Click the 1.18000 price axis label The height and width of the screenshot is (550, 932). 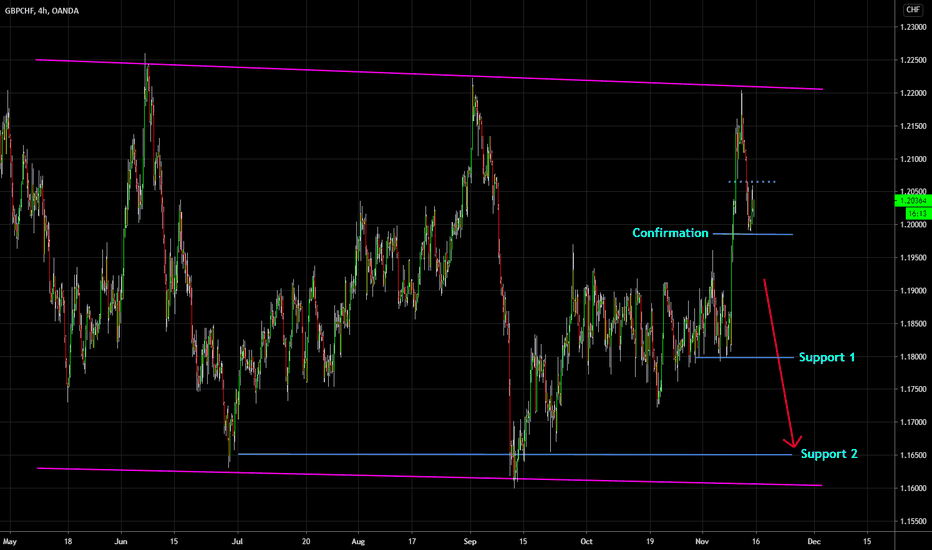click(913, 357)
